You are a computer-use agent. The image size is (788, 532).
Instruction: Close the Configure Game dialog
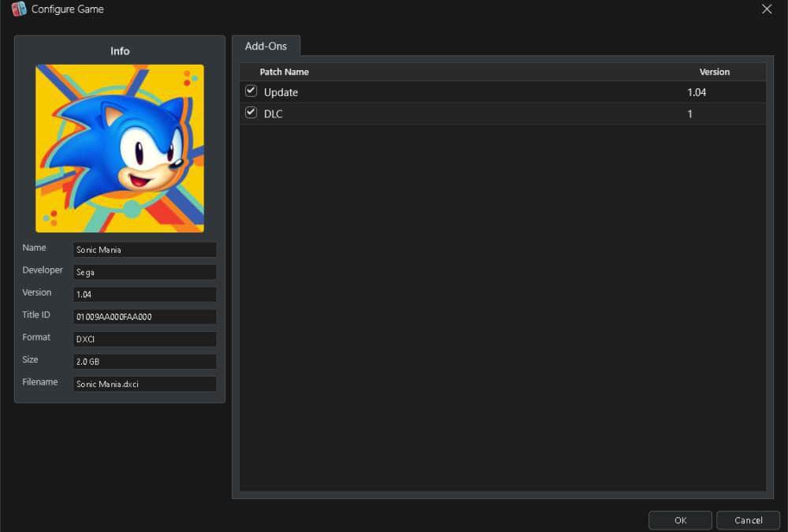[767, 9]
